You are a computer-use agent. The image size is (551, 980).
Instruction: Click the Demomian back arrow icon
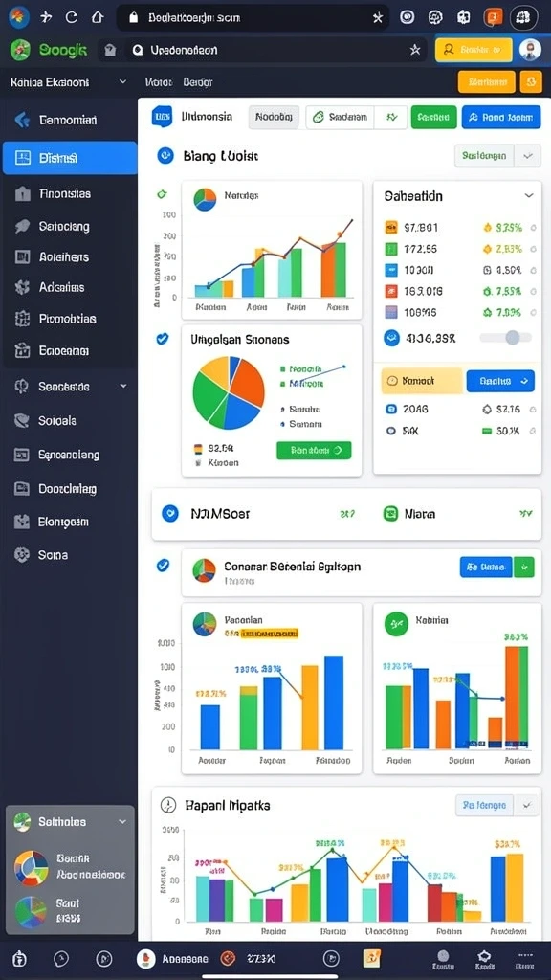(x=23, y=120)
